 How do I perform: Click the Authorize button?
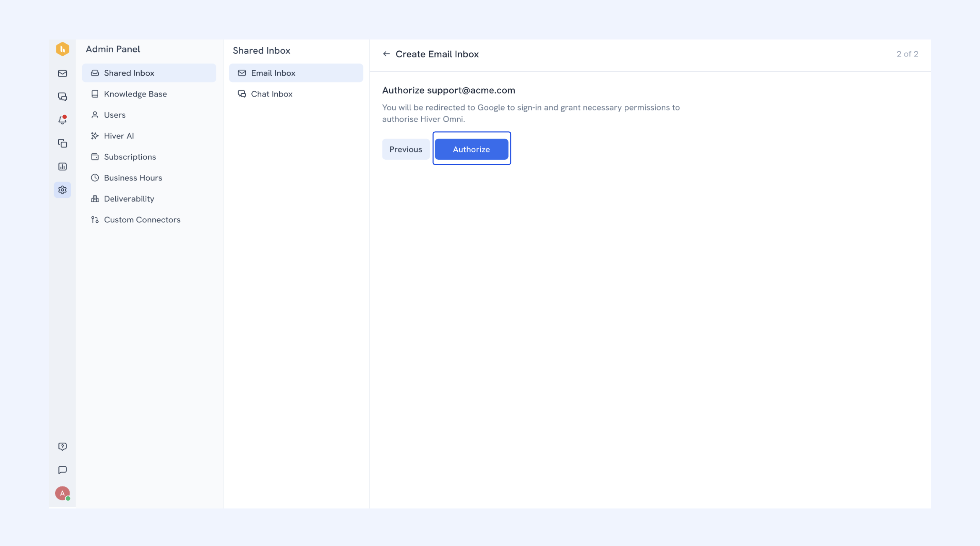(x=471, y=149)
